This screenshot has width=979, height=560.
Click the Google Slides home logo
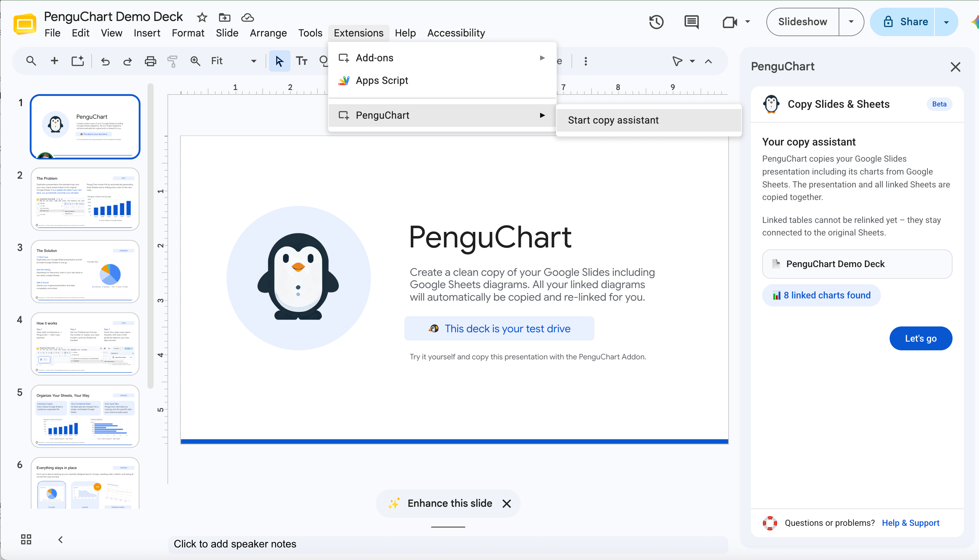point(25,24)
